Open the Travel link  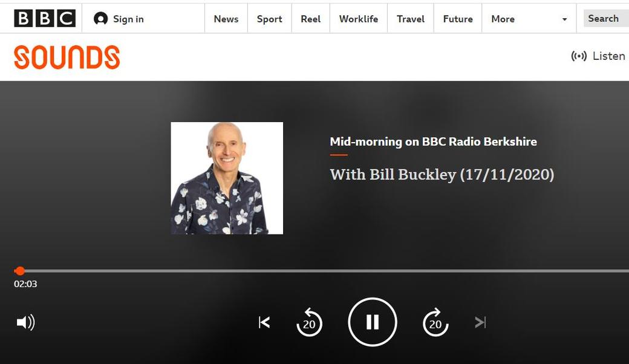(410, 19)
